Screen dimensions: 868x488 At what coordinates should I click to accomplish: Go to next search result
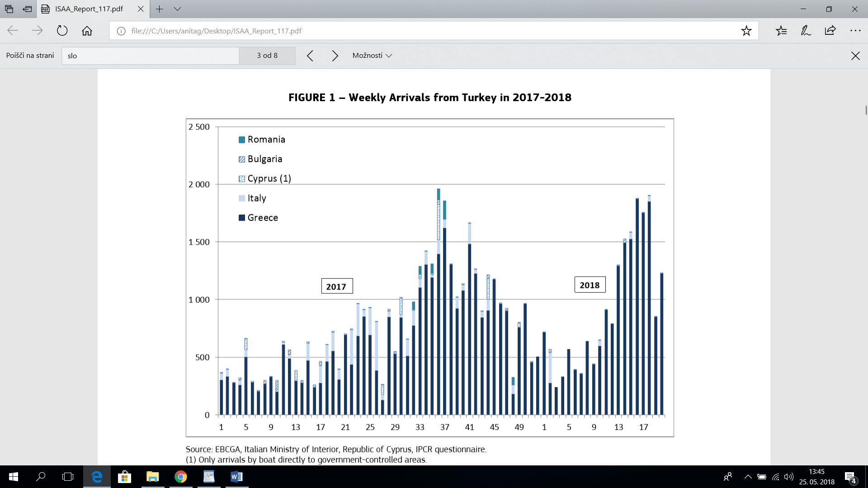(335, 56)
